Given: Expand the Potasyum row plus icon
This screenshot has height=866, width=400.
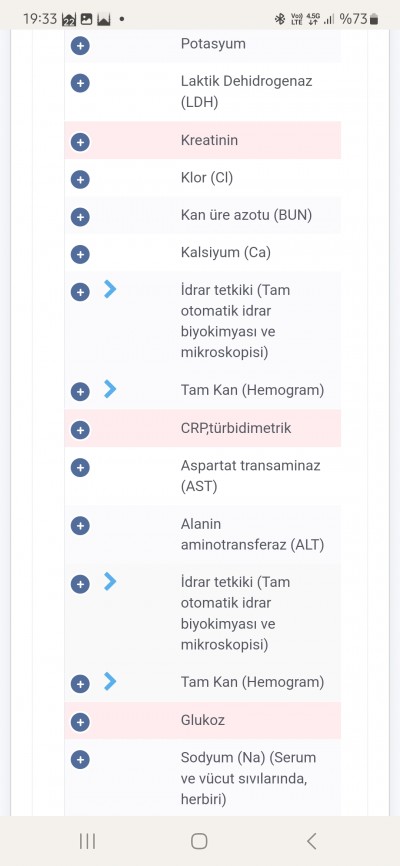Looking at the screenshot, I should pos(80,46).
